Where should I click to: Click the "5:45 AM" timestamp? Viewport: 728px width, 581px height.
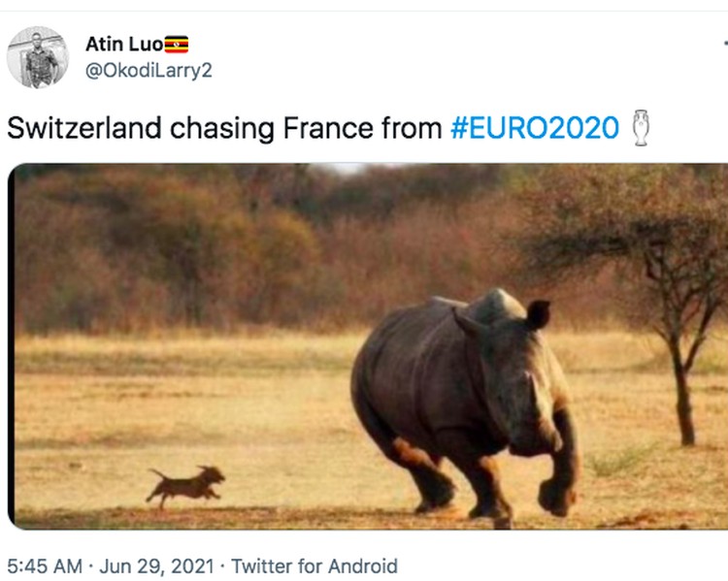45,566
